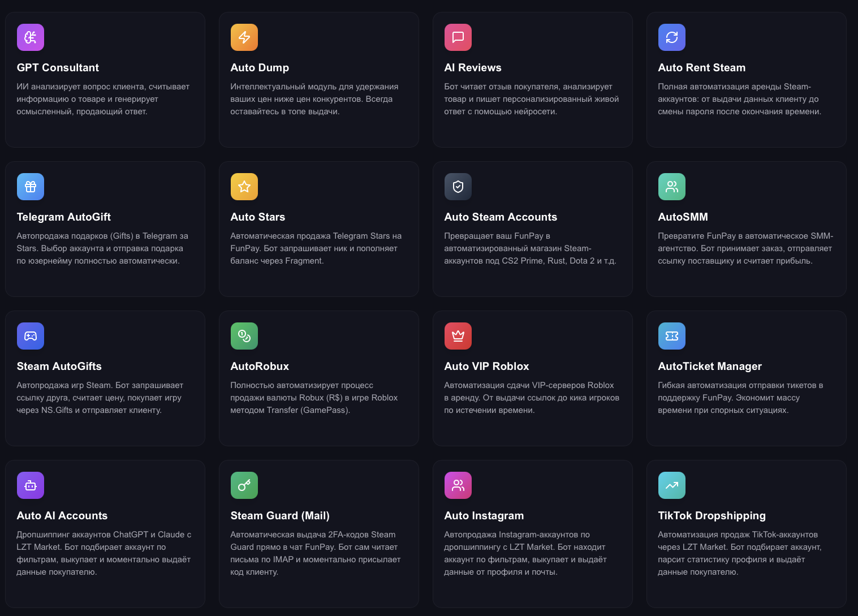Click the description starting 'ИИ анализирует вопрос клиента'
The width and height of the screenshot is (858, 616).
(103, 99)
